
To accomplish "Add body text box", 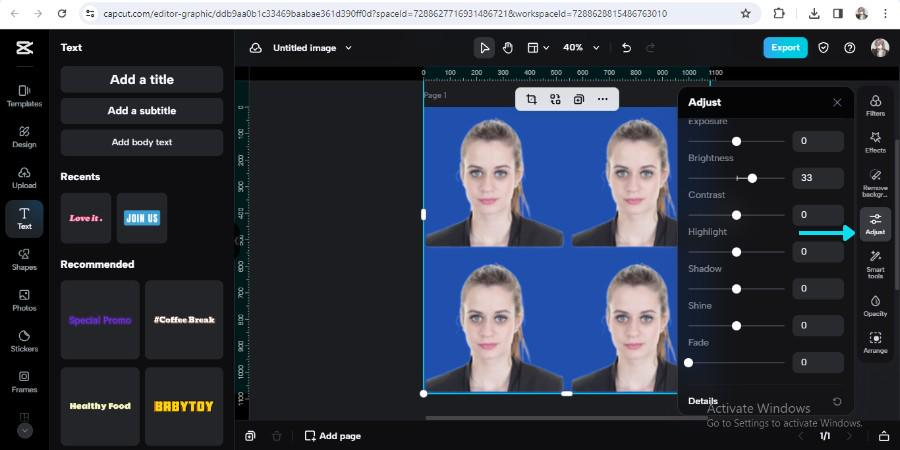I will click(142, 142).
